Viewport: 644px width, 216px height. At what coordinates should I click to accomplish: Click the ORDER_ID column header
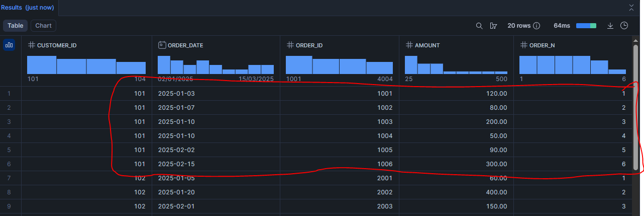(309, 45)
